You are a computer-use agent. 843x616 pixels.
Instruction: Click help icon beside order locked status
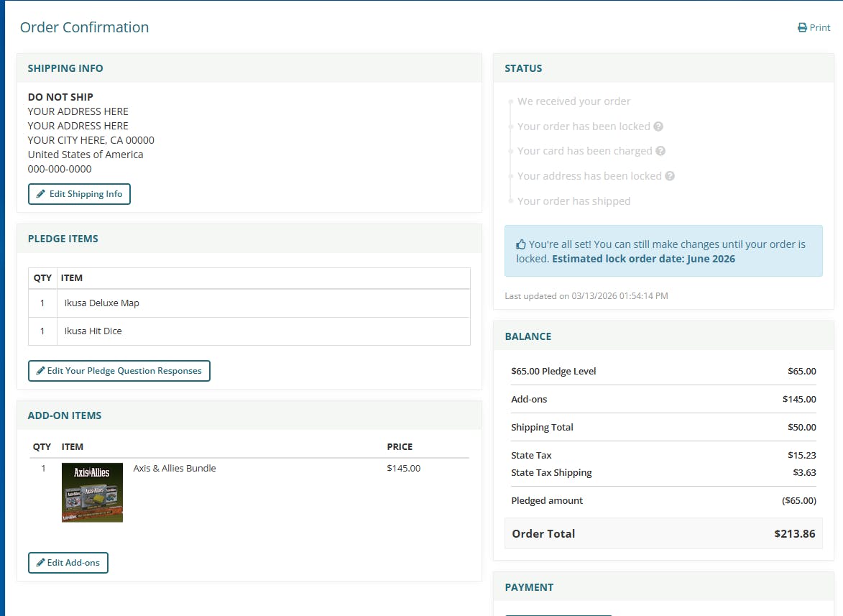click(658, 127)
